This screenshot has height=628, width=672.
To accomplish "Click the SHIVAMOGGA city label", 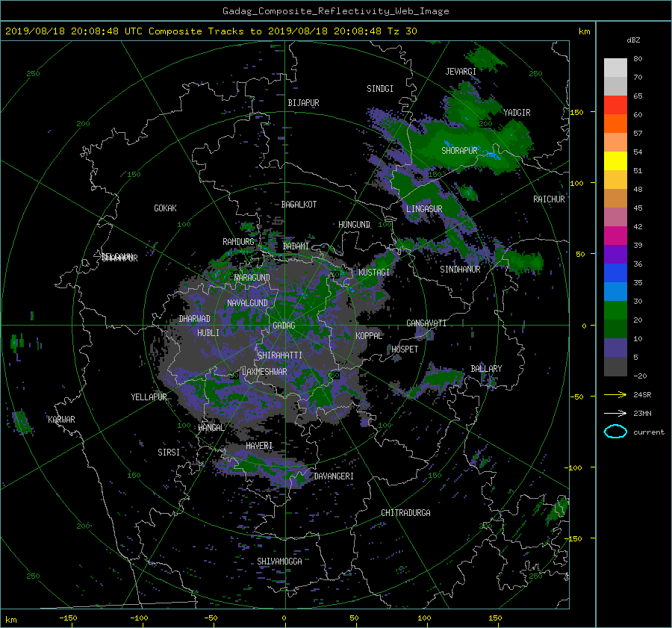I will (x=279, y=561).
